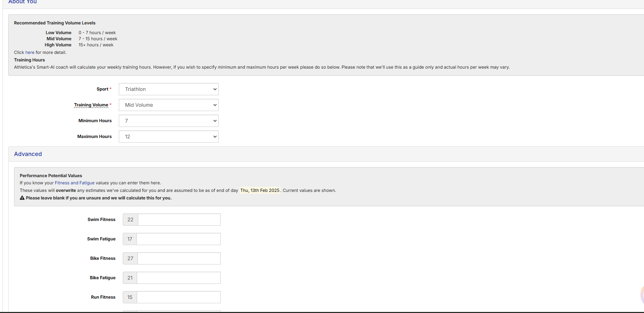Focus the Swim Fitness input field

click(179, 220)
